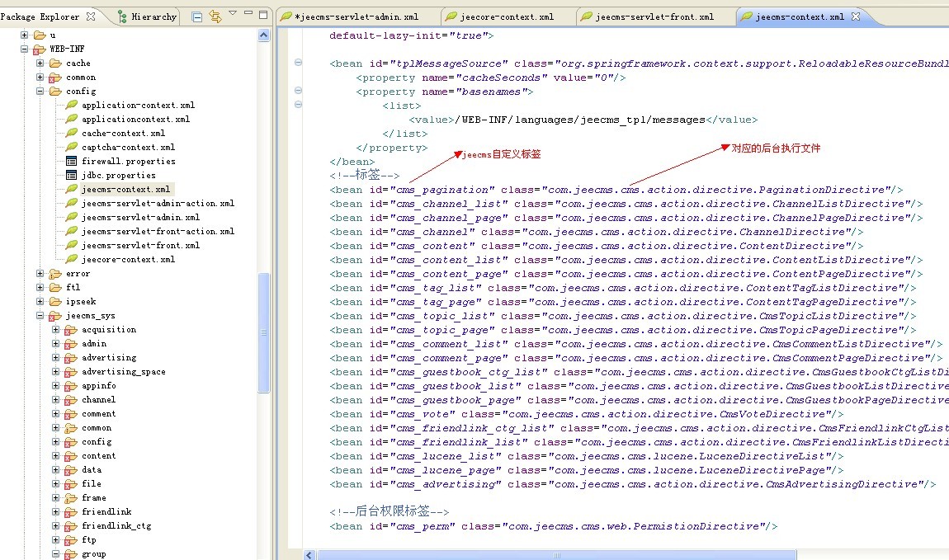The image size is (949, 560).
Task: Select the comment folder icon
Action: coord(71,414)
